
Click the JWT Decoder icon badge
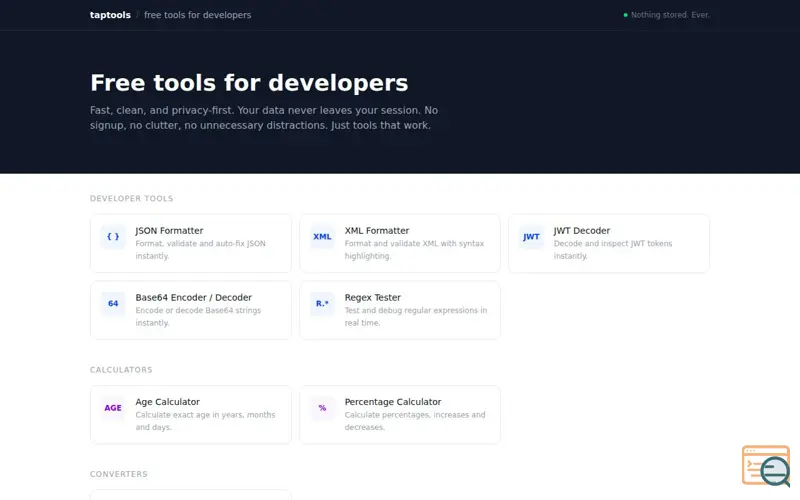point(531,237)
